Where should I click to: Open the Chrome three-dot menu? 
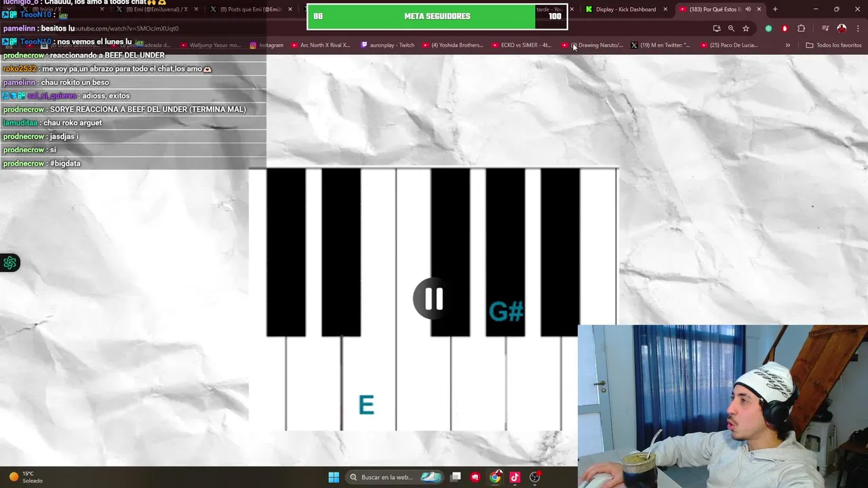coord(858,28)
